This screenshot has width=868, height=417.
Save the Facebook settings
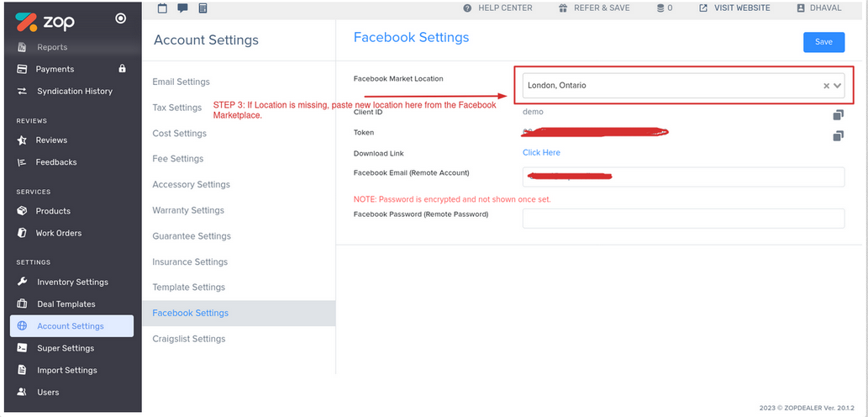pyautogui.click(x=823, y=42)
